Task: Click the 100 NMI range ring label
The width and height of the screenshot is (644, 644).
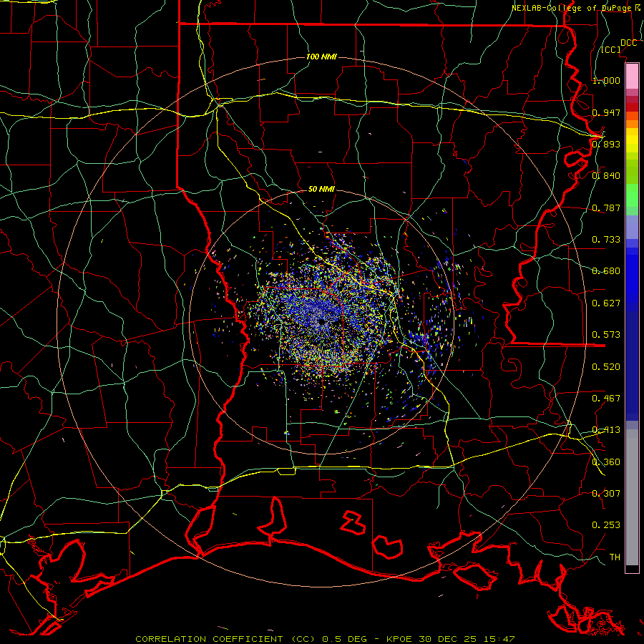Action: click(321, 57)
